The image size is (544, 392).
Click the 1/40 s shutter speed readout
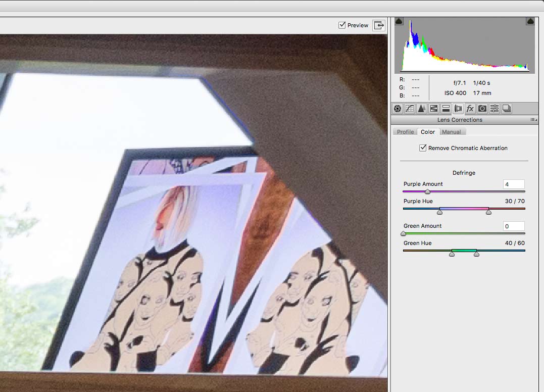tap(481, 83)
